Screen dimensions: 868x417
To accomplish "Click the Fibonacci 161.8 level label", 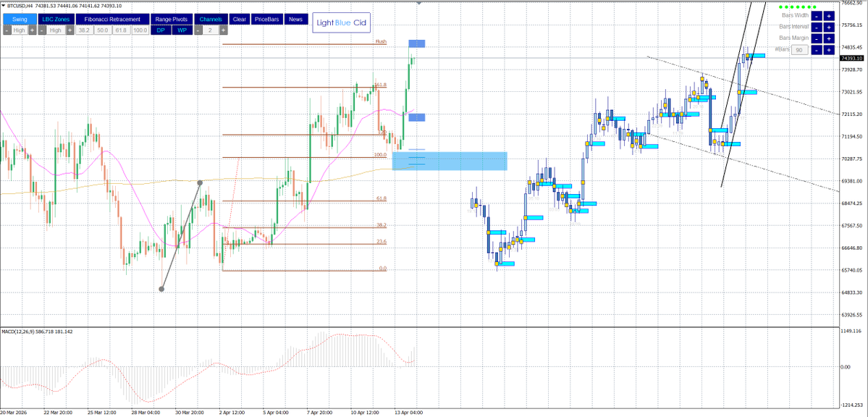I will (380, 85).
